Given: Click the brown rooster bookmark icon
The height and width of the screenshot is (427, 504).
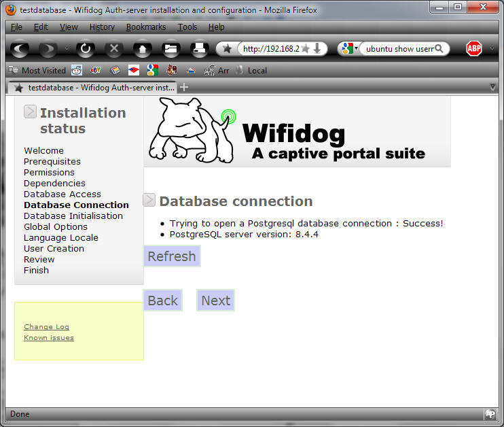Looking at the screenshot, I should pos(172,70).
